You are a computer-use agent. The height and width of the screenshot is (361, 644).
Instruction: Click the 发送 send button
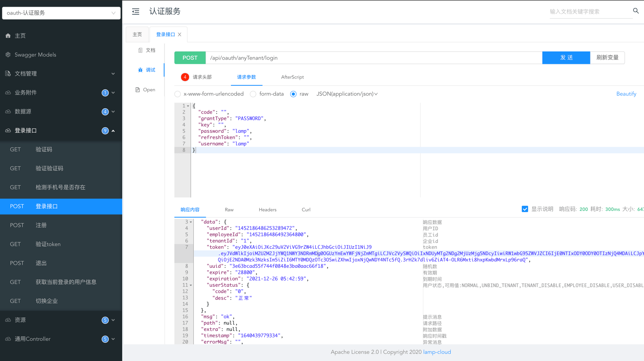click(x=566, y=58)
